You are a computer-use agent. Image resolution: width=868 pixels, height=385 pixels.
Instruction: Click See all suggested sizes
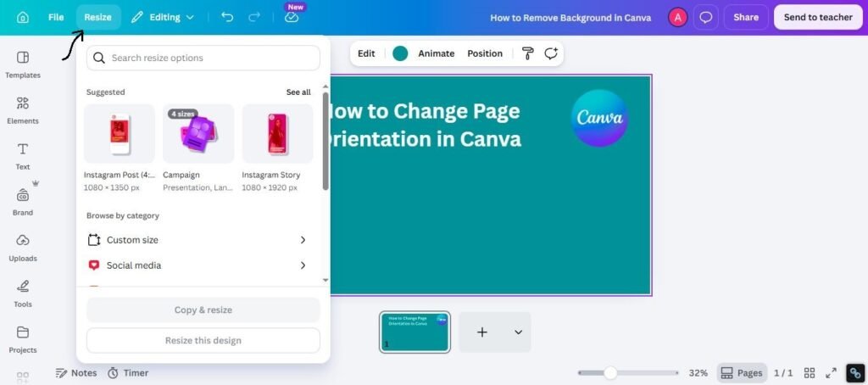click(298, 92)
